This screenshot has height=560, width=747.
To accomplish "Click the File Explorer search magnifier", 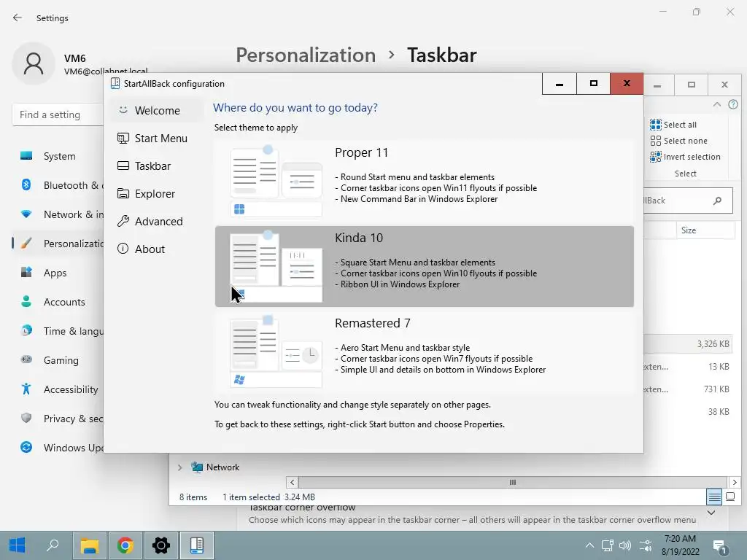I will pos(717,201).
